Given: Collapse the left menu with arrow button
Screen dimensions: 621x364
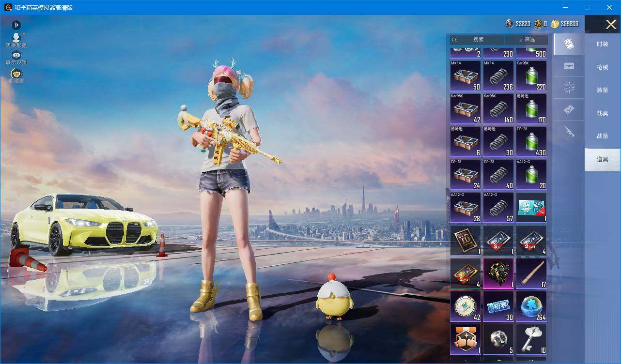Looking at the screenshot, I should tap(16, 25).
